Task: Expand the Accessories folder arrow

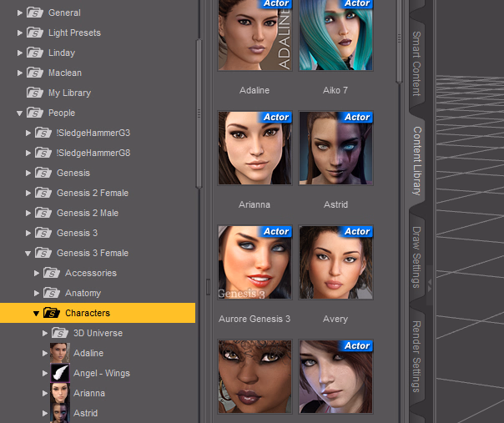Action: coord(36,273)
